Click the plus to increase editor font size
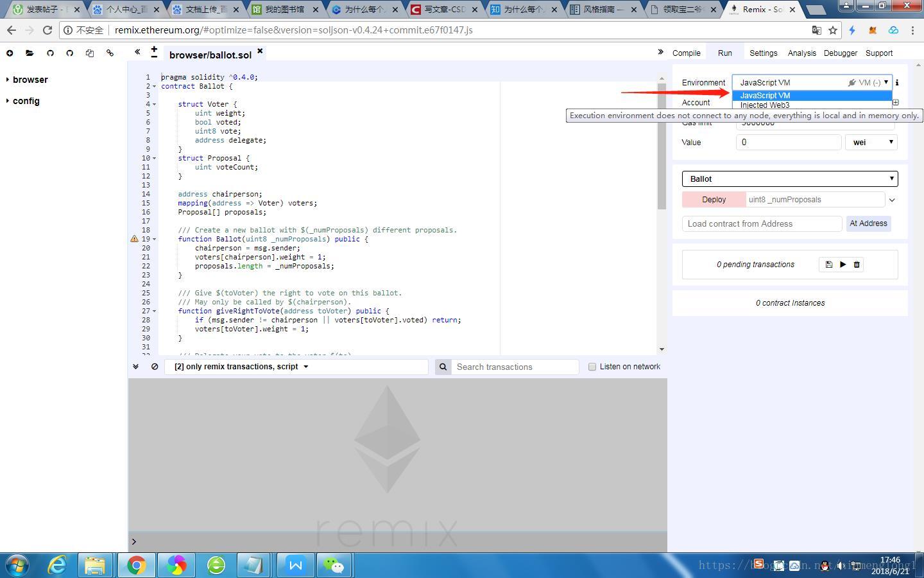 154,49
